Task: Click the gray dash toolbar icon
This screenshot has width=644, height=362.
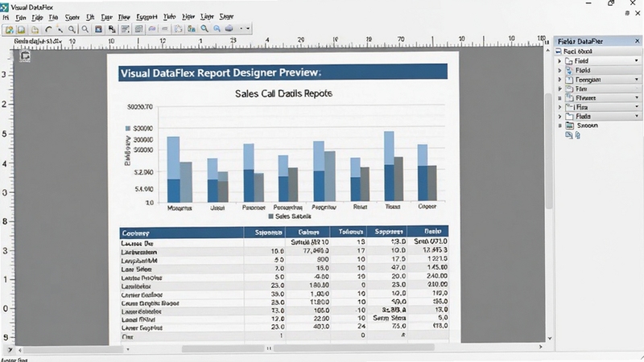Action: (x=165, y=29)
